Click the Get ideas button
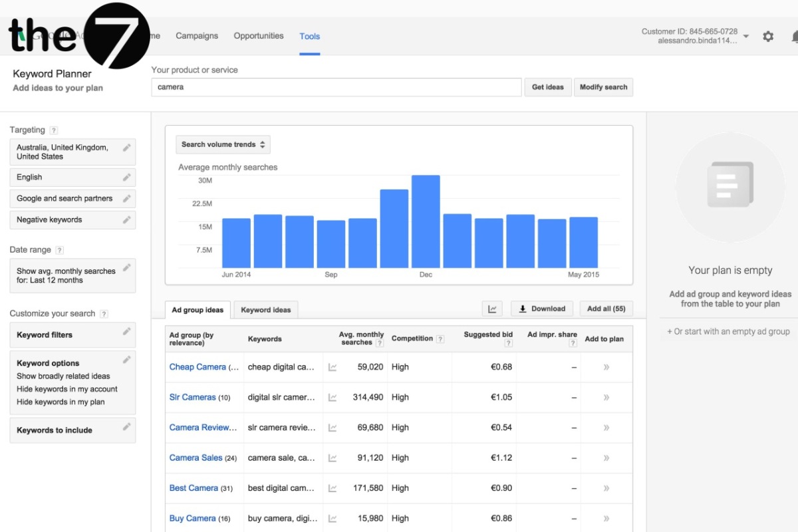The width and height of the screenshot is (798, 532). (x=547, y=86)
